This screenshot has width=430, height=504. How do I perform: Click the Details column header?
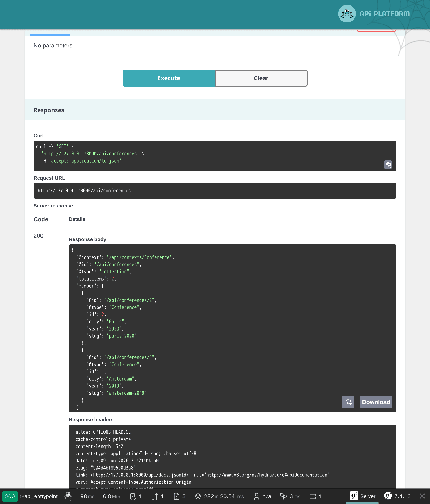77,219
